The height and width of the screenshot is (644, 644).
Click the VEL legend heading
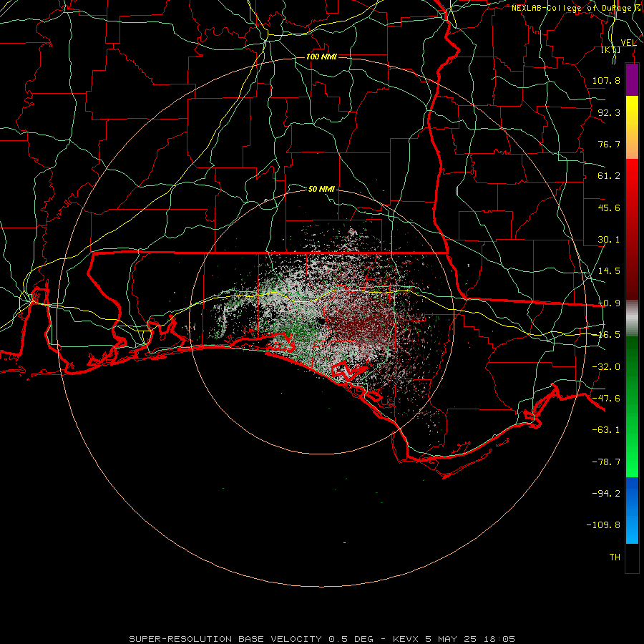628,43
